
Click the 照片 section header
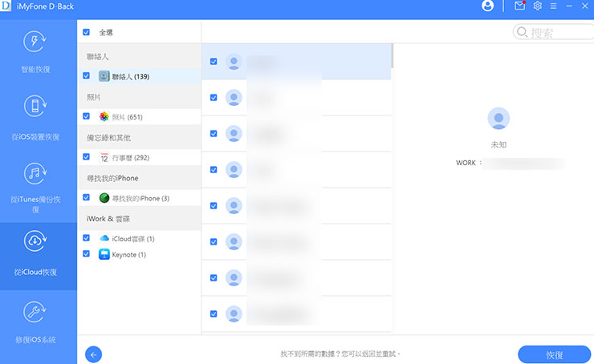tap(139, 97)
